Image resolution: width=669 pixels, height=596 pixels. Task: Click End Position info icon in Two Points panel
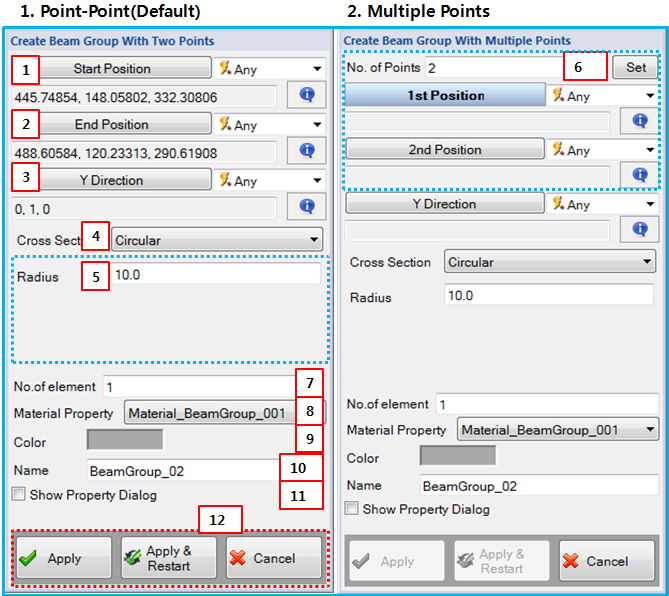(306, 150)
